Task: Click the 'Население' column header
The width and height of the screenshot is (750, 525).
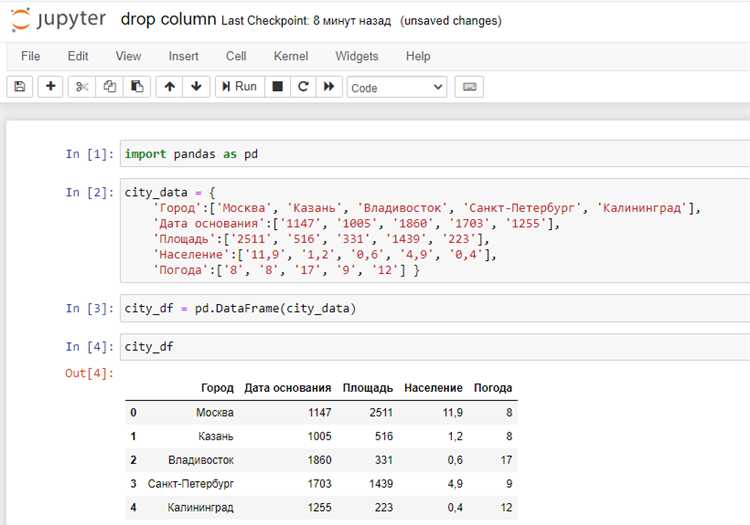Action: click(433, 388)
